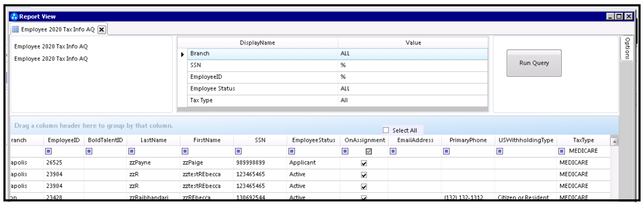Minimize the Report View window

pyautogui.click(x=611, y=17)
